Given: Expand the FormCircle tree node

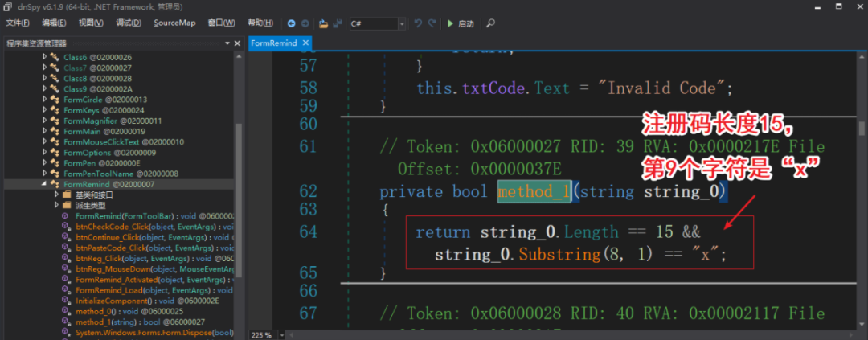Looking at the screenshot, I should pos(45,100).
